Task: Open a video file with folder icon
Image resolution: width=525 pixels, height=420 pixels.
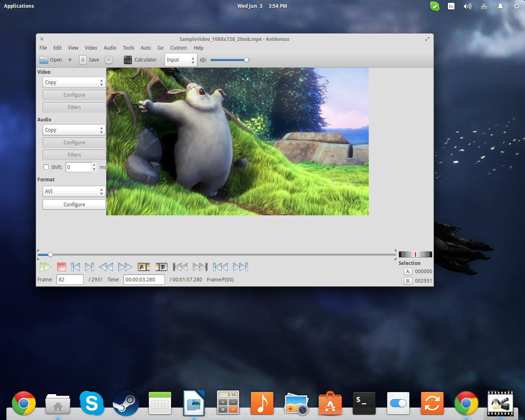Action: pyautogui.click(x=50, y=60)
